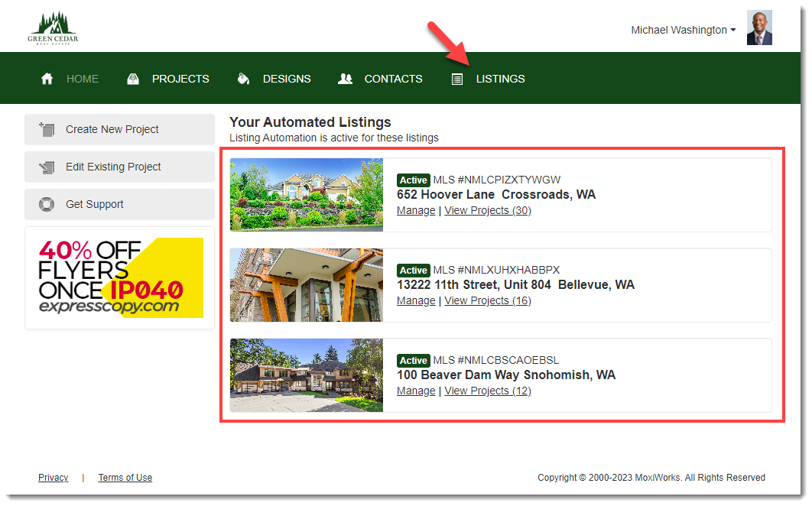Open Designs via its droplet icon

pyautogui.click(x=243, y=78)
